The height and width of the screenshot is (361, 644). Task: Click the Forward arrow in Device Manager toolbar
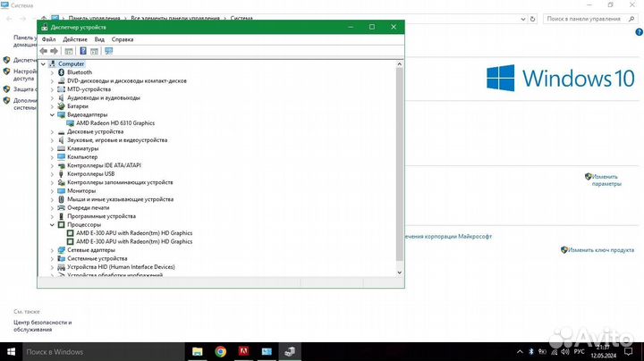point(55,51)
